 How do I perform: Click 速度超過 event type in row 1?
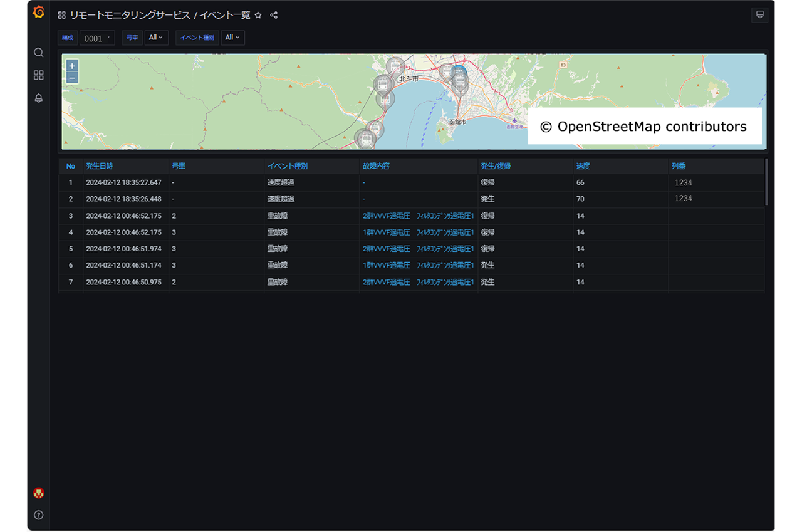(x=281, y=182)
